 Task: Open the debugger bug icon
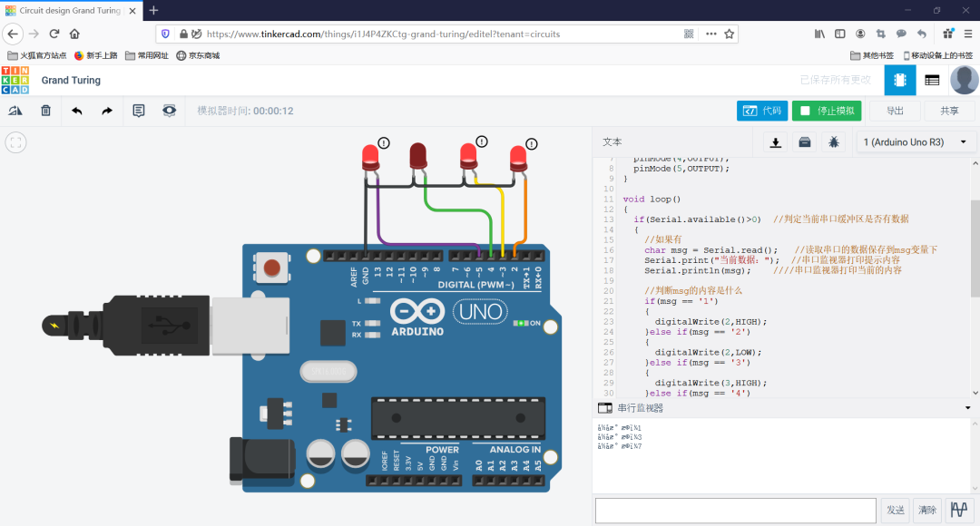click(x=833, y=142)
